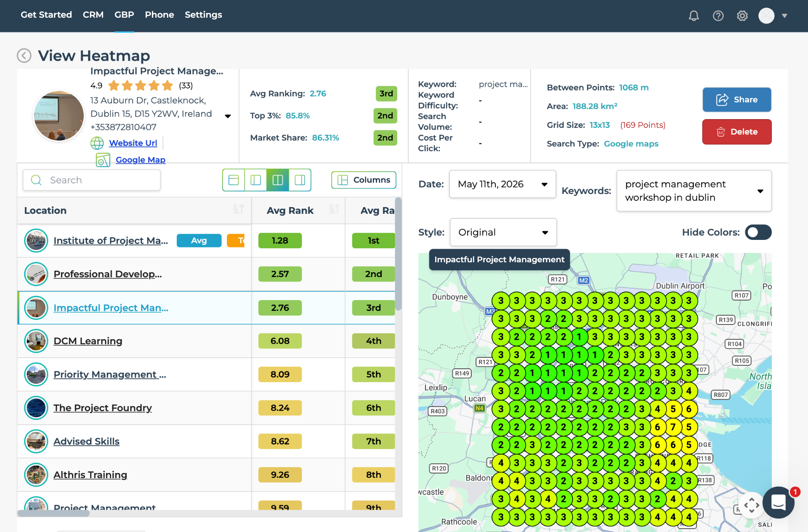Select the second split layout icon
Viewport: 808px width, 532px height.
click(x=256, y=180)
